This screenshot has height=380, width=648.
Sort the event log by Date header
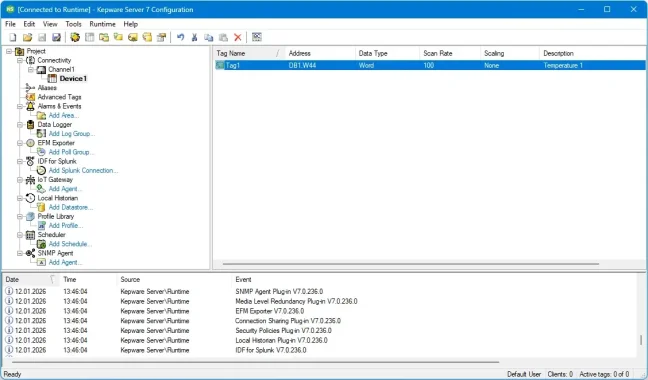(x=30, y=280)
